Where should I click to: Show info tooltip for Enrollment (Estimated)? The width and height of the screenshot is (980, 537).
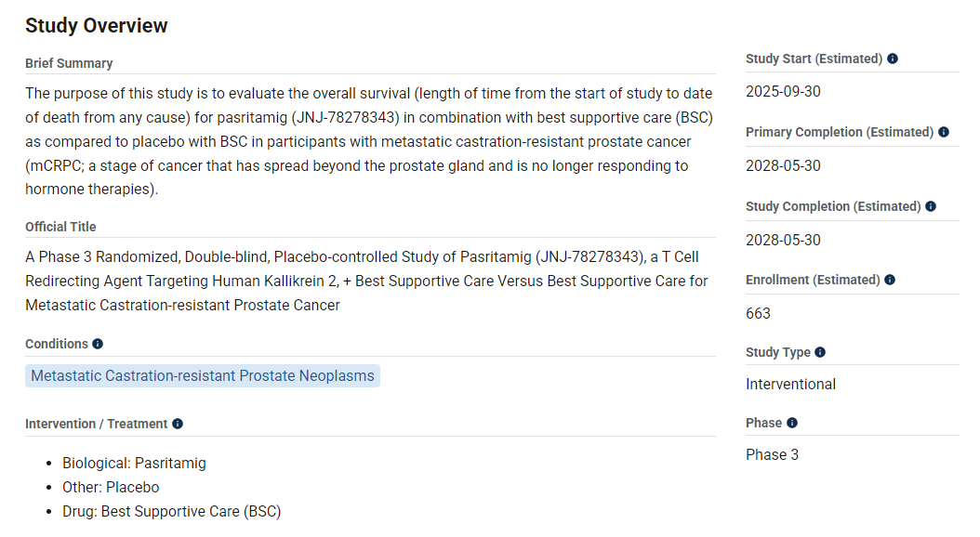coord(890,280)
